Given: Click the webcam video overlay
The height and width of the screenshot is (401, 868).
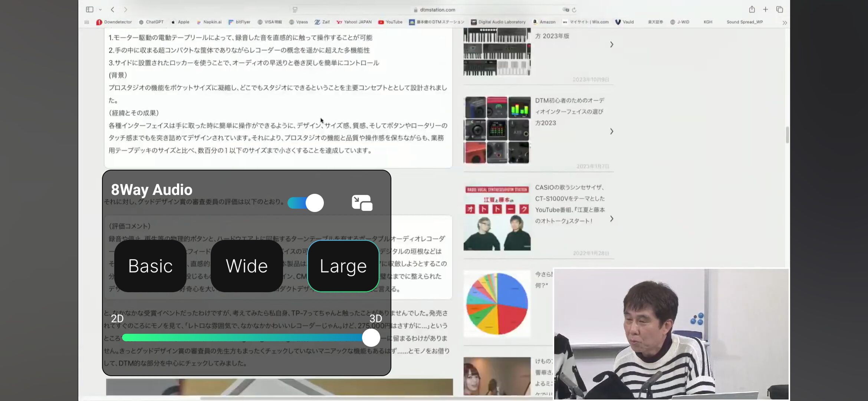Looking at the screenshot, I should 671,334.
